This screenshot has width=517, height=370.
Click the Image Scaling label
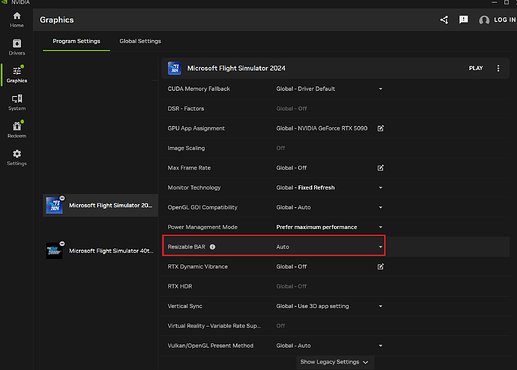[186, 148]
